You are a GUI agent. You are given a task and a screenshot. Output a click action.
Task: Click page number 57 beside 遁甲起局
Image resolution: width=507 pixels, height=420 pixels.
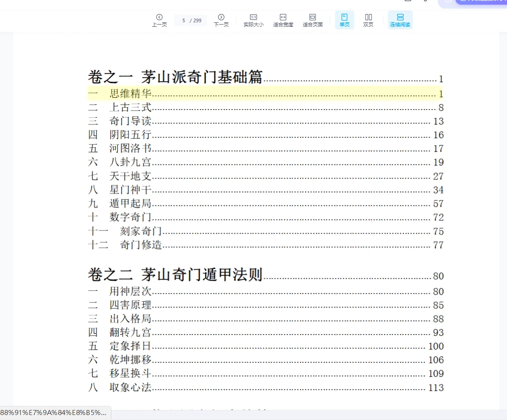click(438, 203)
